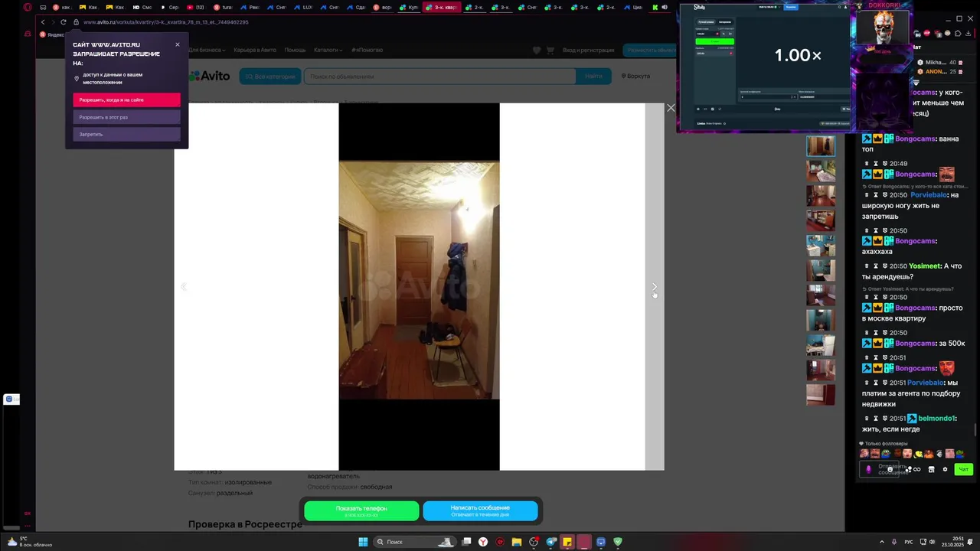Close the photo gallery overlay
980x551 pixels.
click(671, 108)
